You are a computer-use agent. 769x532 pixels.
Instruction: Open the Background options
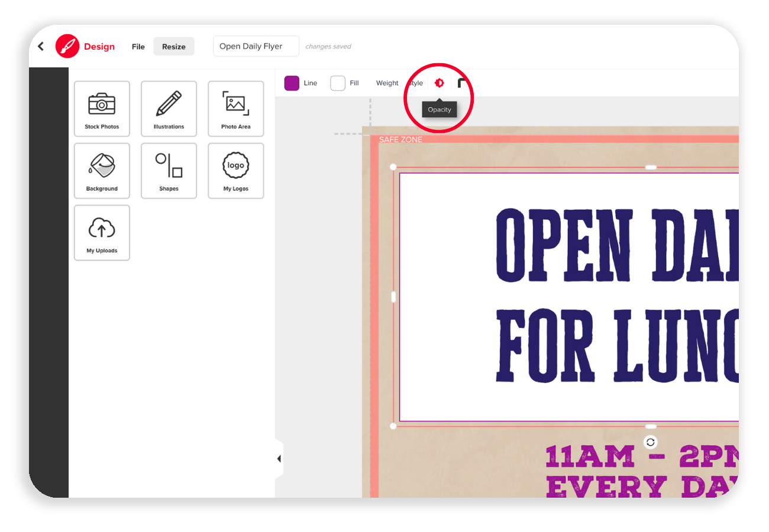tap(102, 171)
